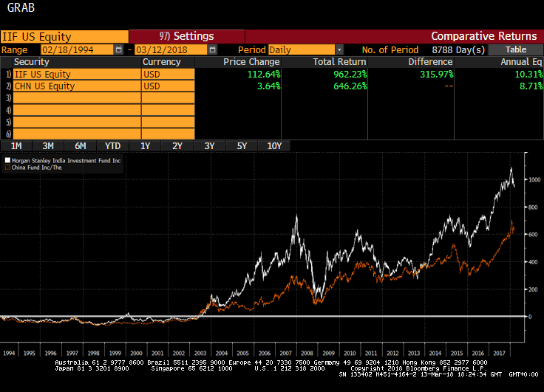Click GRAB in window title
Image resolution: width=544 pixels, height=392 pixels.
pyautogui.click(x=19, y=10)
